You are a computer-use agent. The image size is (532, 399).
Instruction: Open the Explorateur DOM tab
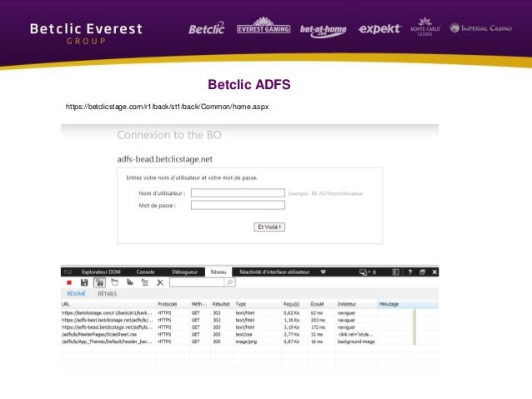tap(101, 272)
